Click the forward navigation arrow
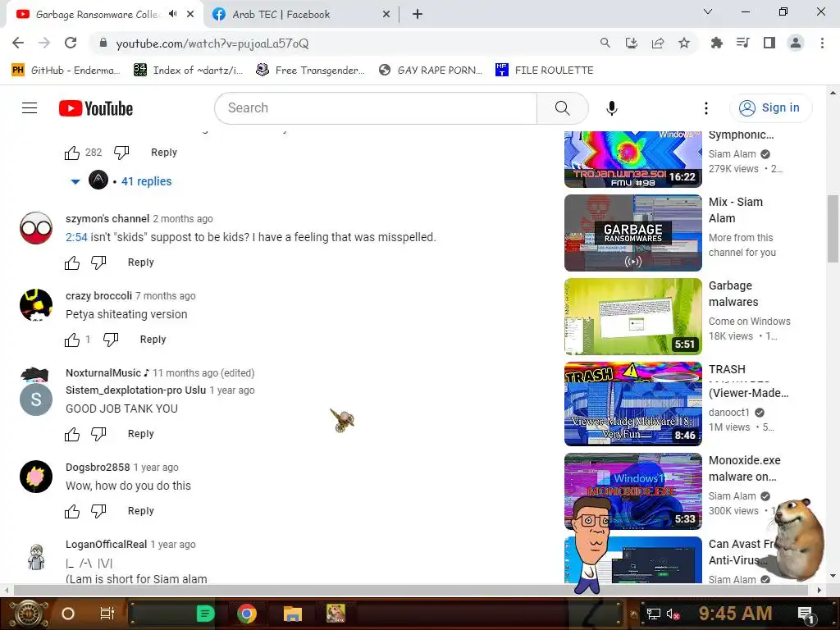This screenshot has width=840, height=630. (44, 43)
